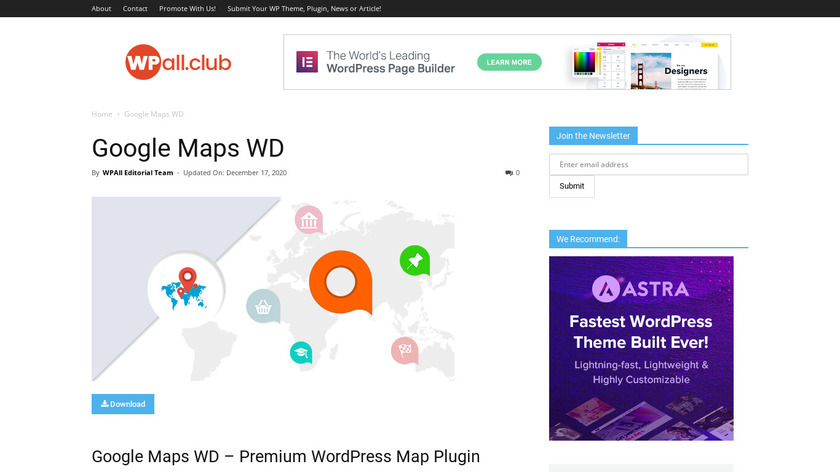Screen dimensions: 840x472
Task: Click the Astra logo icon
Action: pyautogui.click(x=605, y=289)
